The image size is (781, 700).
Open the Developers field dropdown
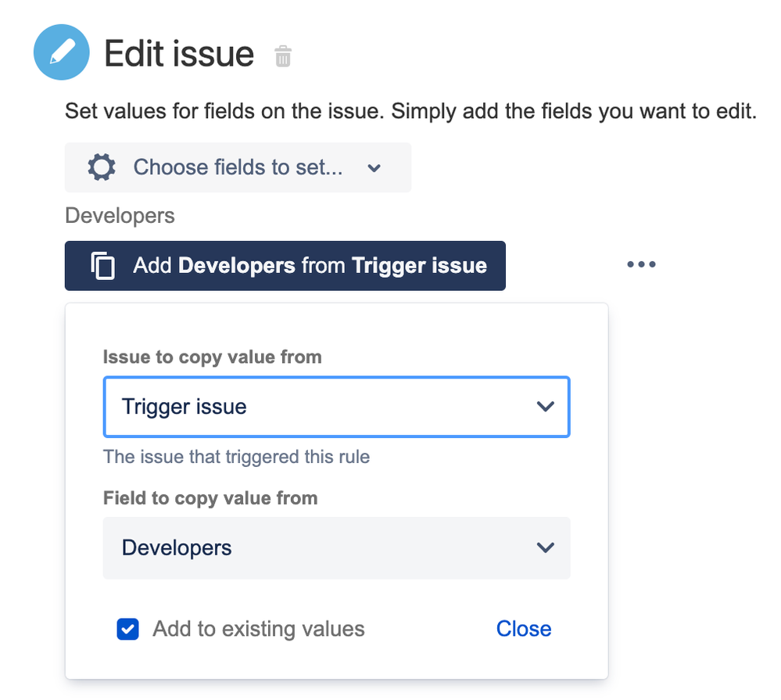(337, 548)
